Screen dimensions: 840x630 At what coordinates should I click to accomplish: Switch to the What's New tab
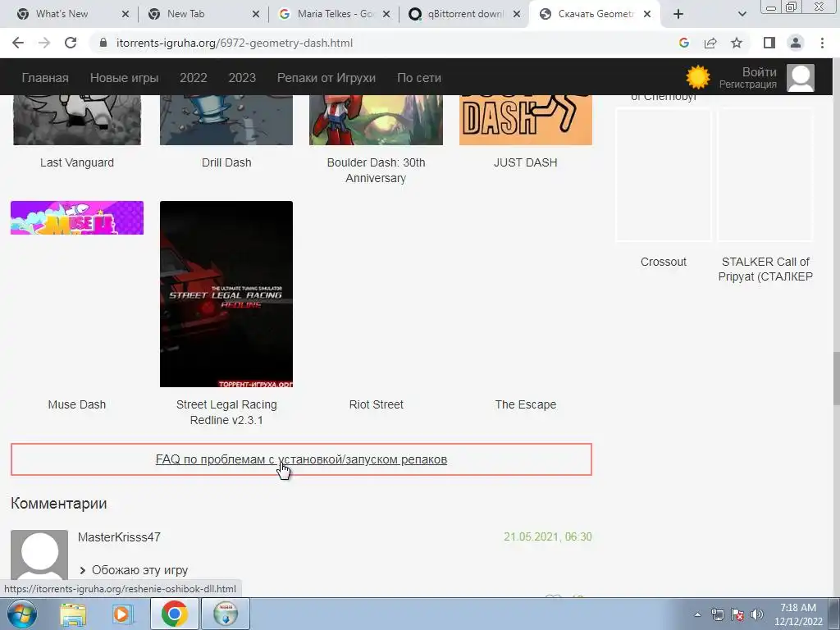pyautogui.click(x=62, y=14)
